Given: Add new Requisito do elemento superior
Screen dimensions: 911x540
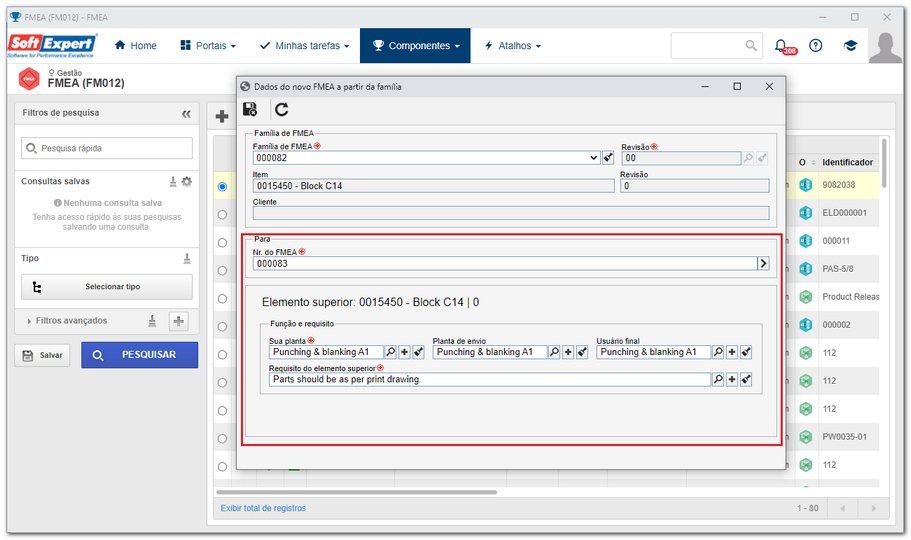Looking at the screenshot, I should (x=733, y=380).
